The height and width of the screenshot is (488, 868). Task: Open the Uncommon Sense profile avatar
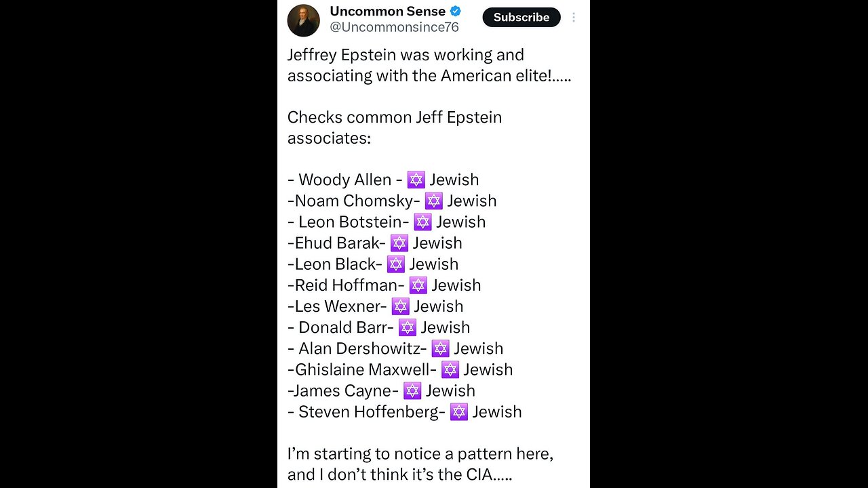(303, 20)
